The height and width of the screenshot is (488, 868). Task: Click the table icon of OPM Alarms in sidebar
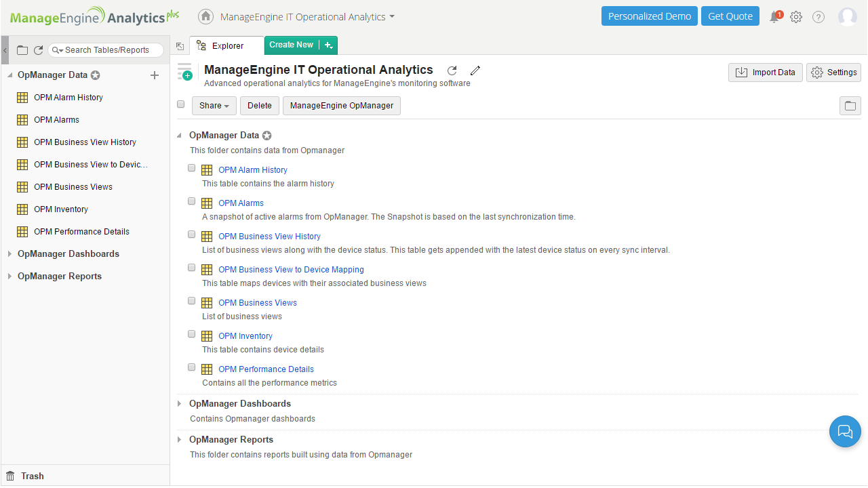(22, 120)
